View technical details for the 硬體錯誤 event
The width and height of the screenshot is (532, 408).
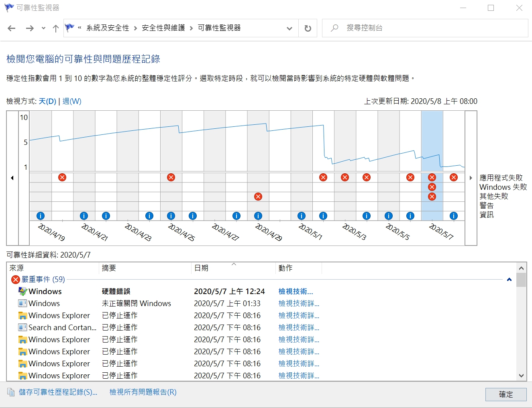click(296, 291)
